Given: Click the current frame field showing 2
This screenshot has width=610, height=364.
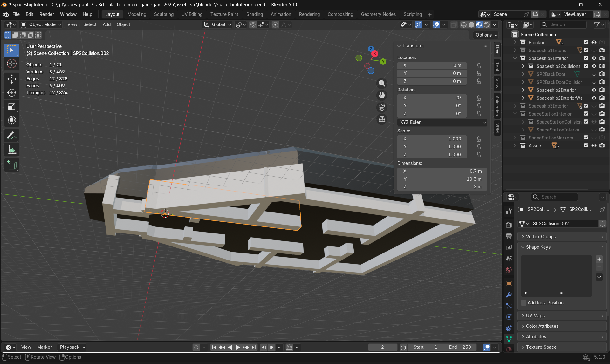Looking at the screenshot, I should tap(382, 347).
